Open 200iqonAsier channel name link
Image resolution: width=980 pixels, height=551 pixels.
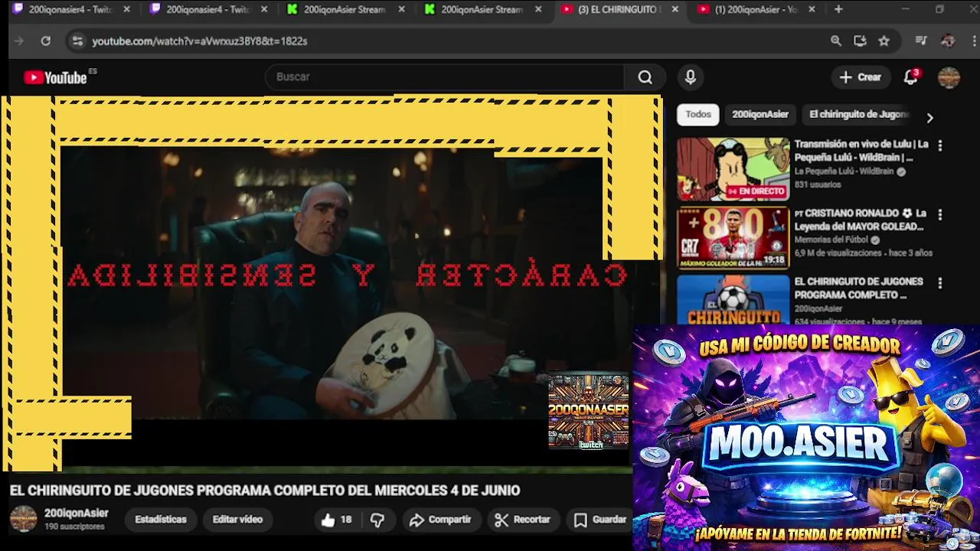point(76,514)
